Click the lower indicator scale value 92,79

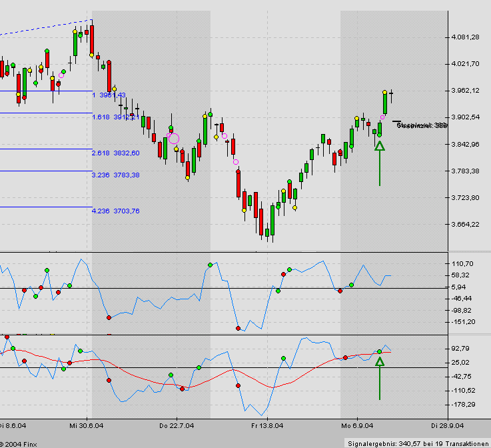point(460,349)
